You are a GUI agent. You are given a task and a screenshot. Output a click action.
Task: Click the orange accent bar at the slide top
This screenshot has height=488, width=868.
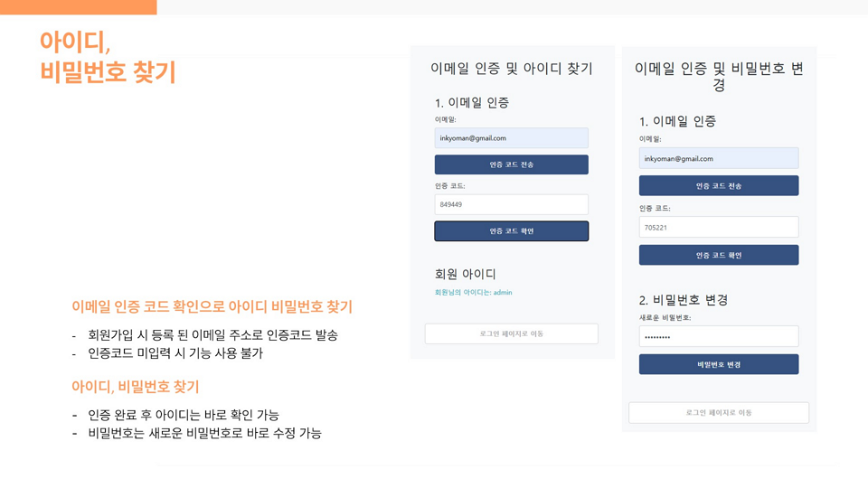click(78, 7)
